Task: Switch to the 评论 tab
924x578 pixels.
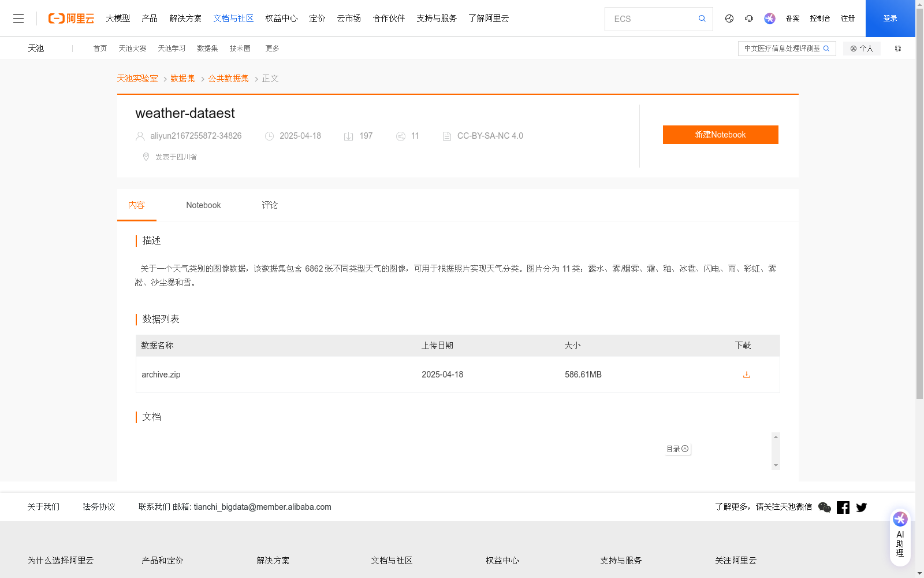Action: [x=270, y=205]
